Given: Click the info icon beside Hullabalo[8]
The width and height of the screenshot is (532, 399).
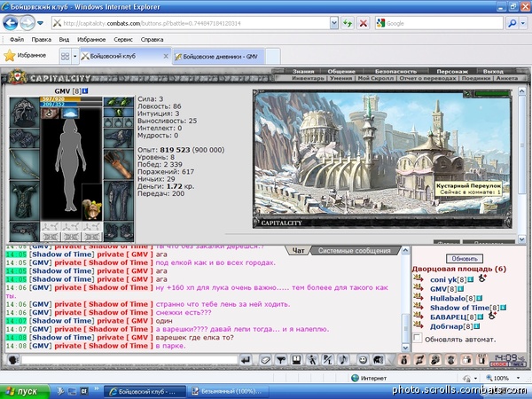Looking at the screenshot, I should click(x=479, y=299).
